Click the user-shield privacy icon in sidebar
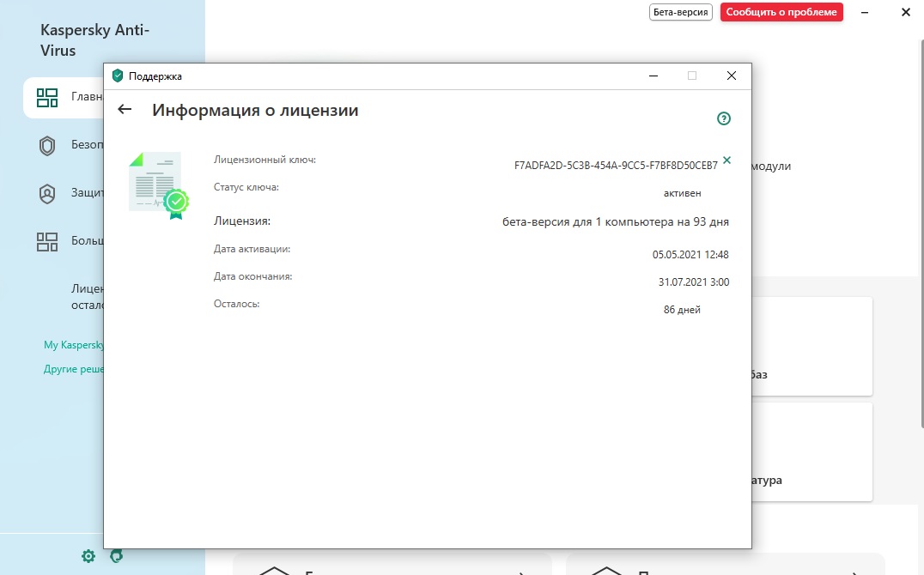 pos(47,194)
